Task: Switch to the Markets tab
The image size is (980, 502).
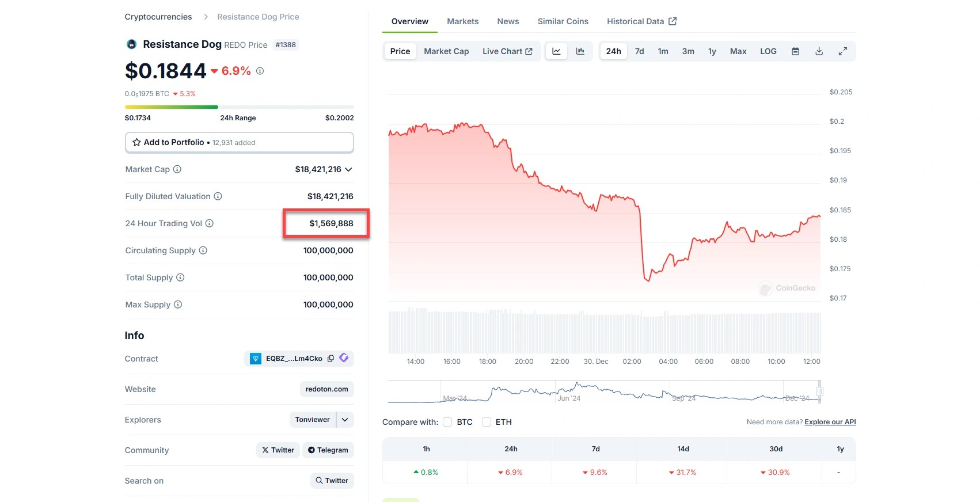Action: 462,21
